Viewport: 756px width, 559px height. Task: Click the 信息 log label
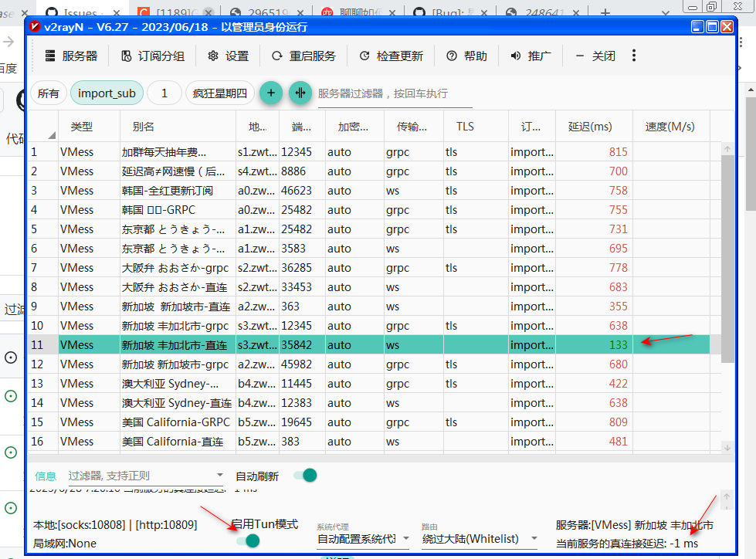(x=46, y=476)
